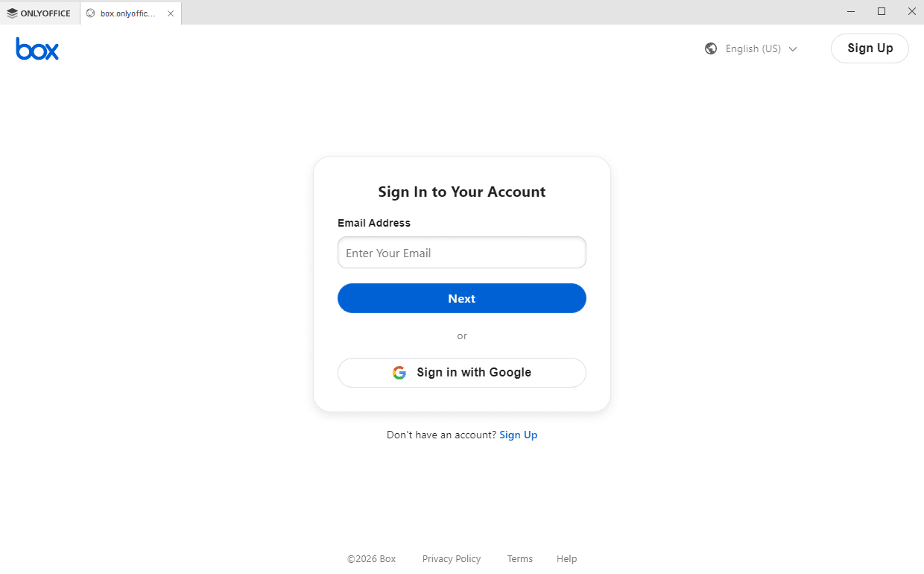
Task: Click the ©2026 Box footer text
Action: 371,558
